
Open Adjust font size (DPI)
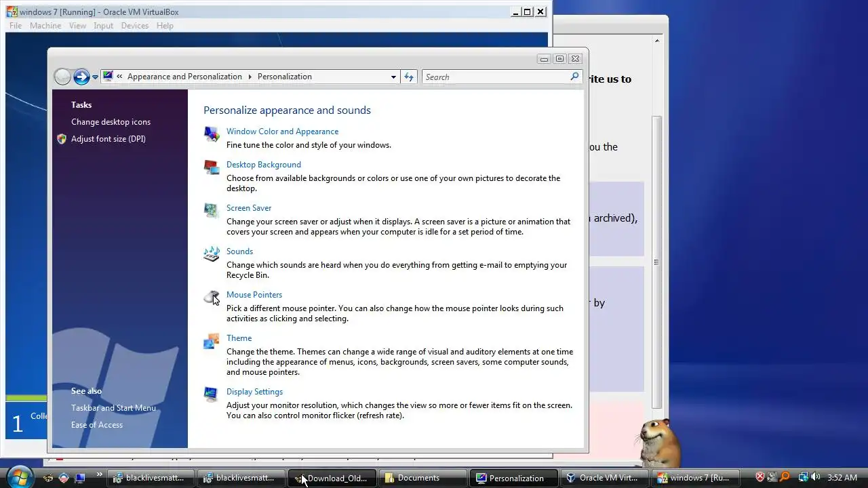coord(108,139)
